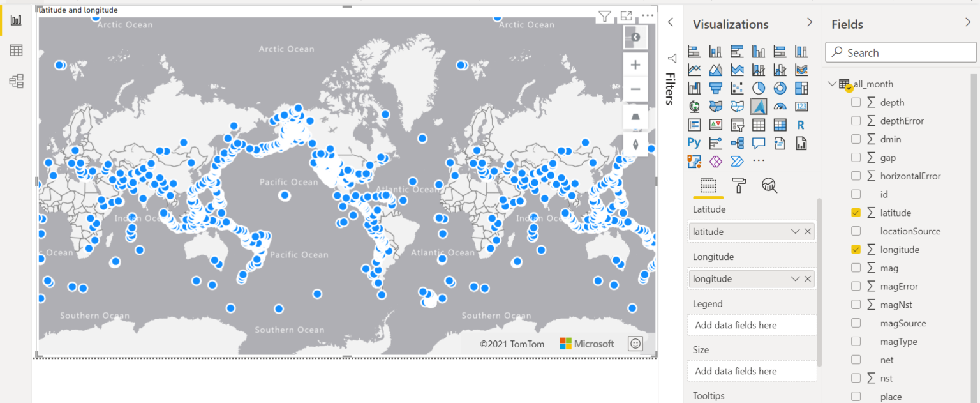Viewport: 980px width, 403px height.
Task: Switch to the Analytics pane tab
Action: click(769, 186)
